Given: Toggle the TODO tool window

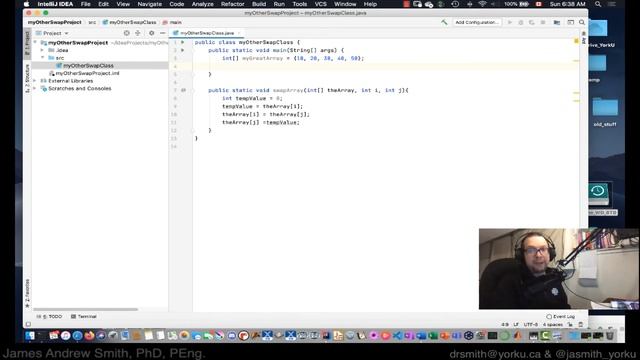Looking at the screenshot, I should point(49,316).
